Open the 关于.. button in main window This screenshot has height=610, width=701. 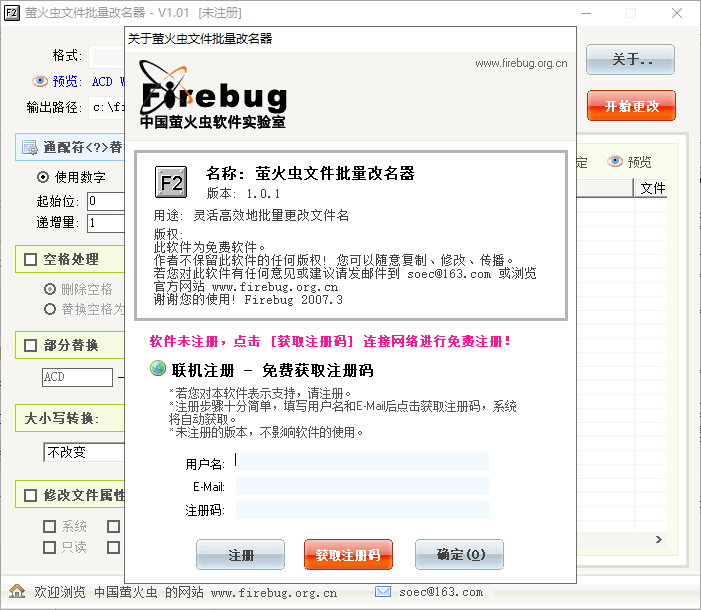pyautogui.click(x=630, y=59)
